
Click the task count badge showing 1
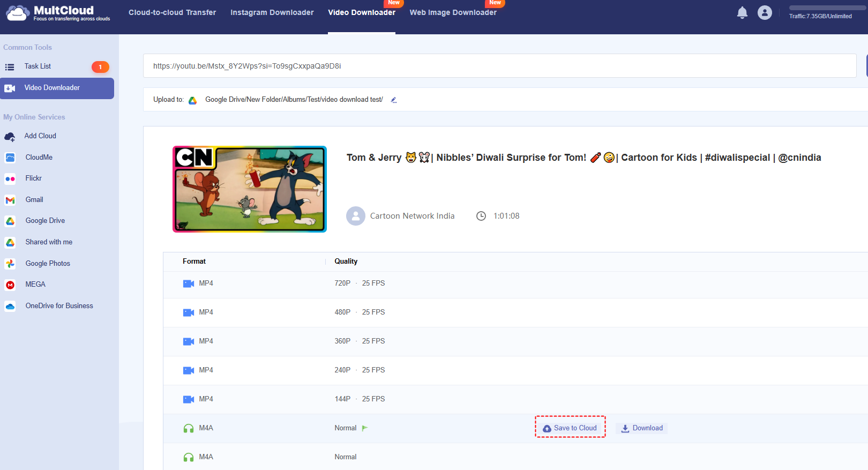100,67
